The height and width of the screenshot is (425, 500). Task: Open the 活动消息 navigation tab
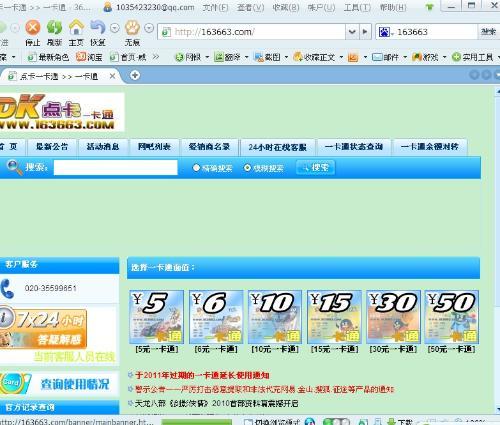(x=103, y=147)
